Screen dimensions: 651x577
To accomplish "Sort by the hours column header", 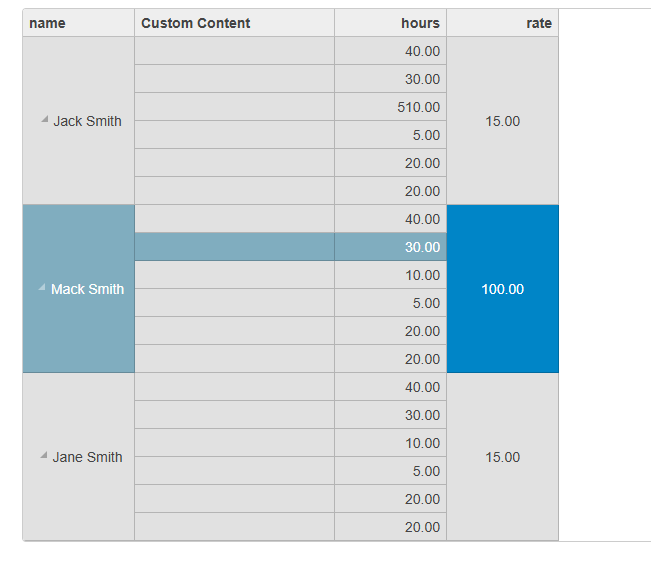I will 391,23.
